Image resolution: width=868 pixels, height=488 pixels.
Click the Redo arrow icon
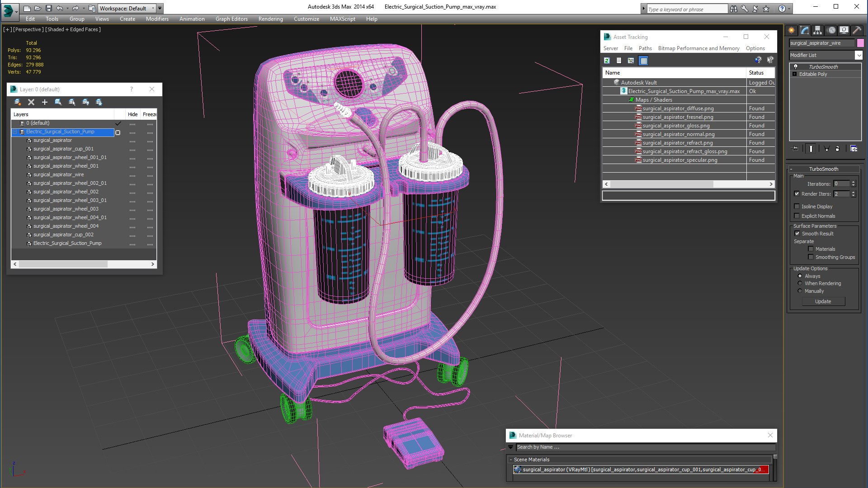tap(75, 8)
